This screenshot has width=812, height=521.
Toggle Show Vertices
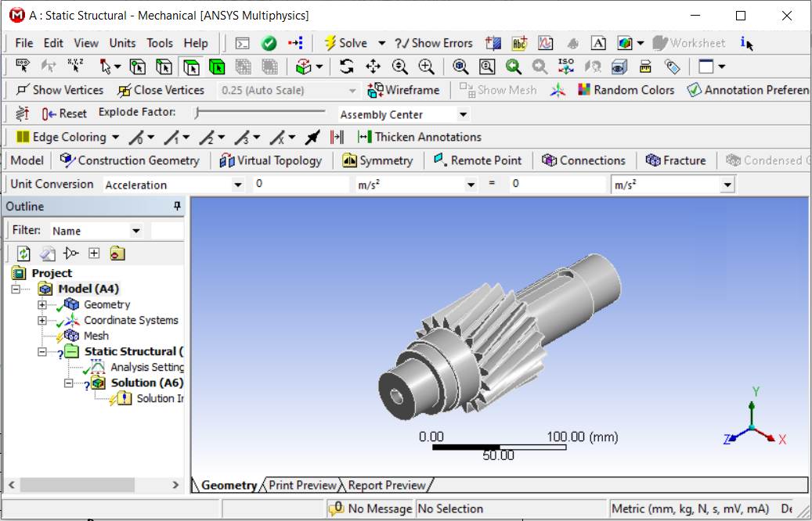point(60,90)
